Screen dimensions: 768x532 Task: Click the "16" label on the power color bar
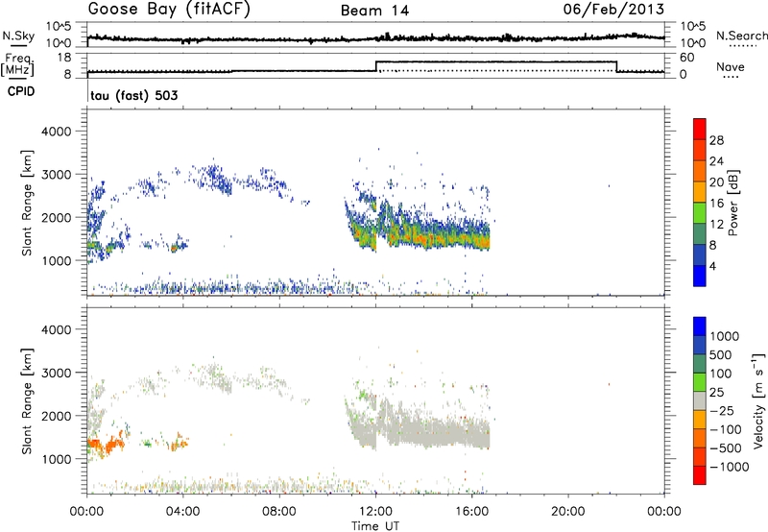tap(716, 204)
